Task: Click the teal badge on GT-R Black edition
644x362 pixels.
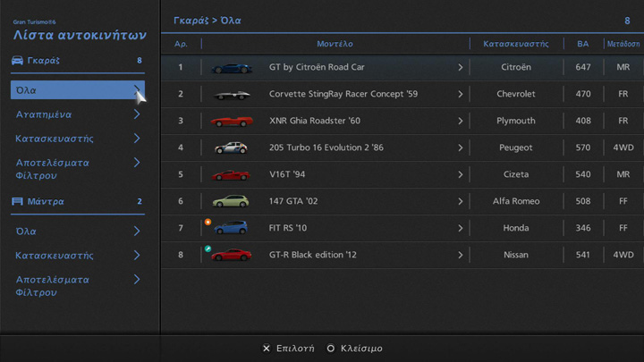Action: [x=208, y=248]
